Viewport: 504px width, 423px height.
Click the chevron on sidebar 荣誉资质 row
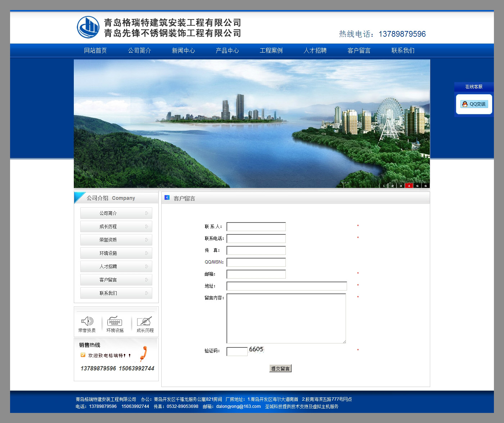coord(147,240)
